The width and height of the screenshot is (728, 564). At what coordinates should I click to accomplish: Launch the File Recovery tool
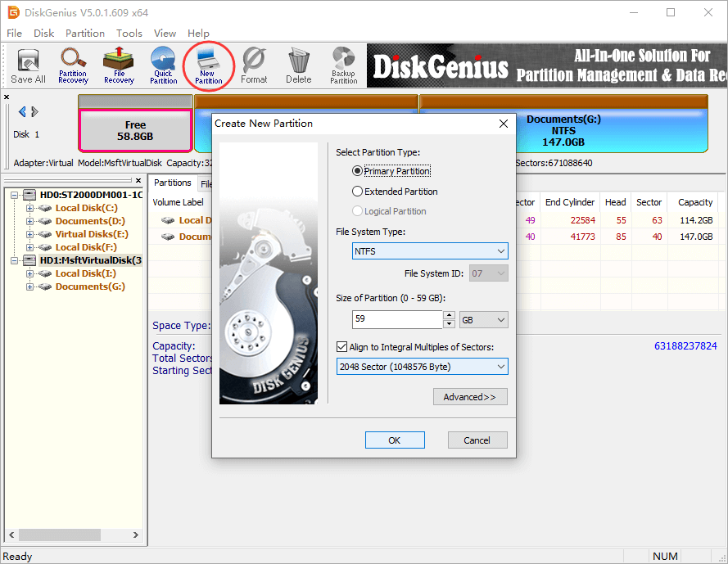(x=119, y=65)
